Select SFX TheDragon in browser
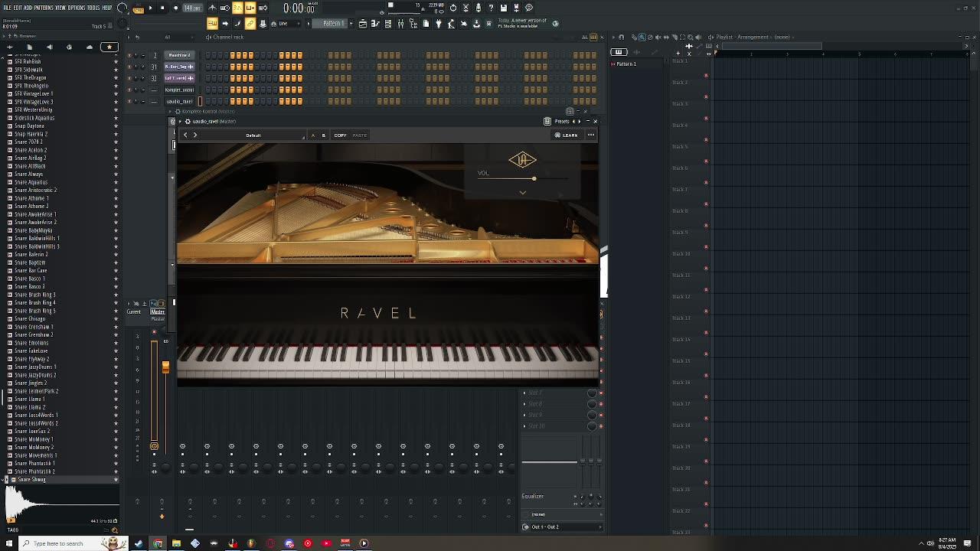 (x=31, y=77)
